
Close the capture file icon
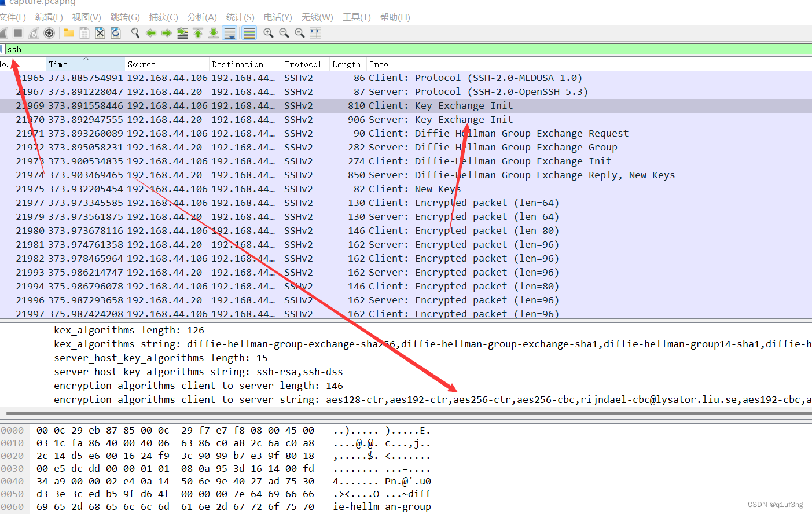tap(100, 33)
